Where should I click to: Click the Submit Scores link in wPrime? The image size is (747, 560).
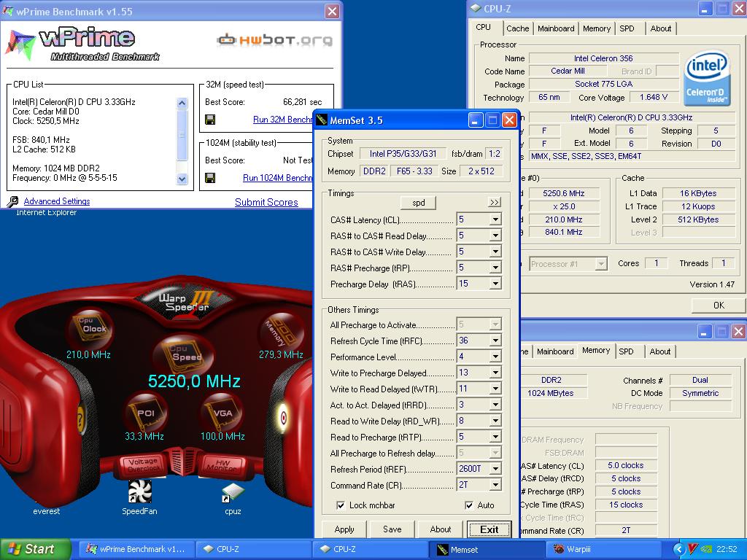266,202
